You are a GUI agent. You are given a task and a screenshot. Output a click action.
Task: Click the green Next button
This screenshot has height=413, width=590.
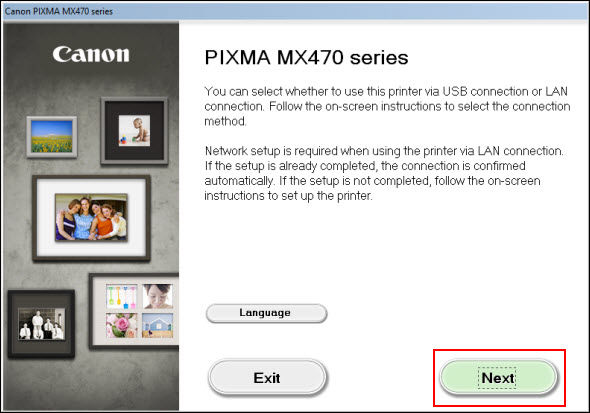click(x=498, y=378)
